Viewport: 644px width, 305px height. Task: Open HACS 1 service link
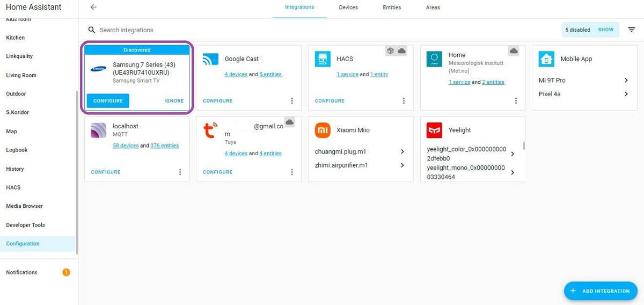(x=347, y=75)
